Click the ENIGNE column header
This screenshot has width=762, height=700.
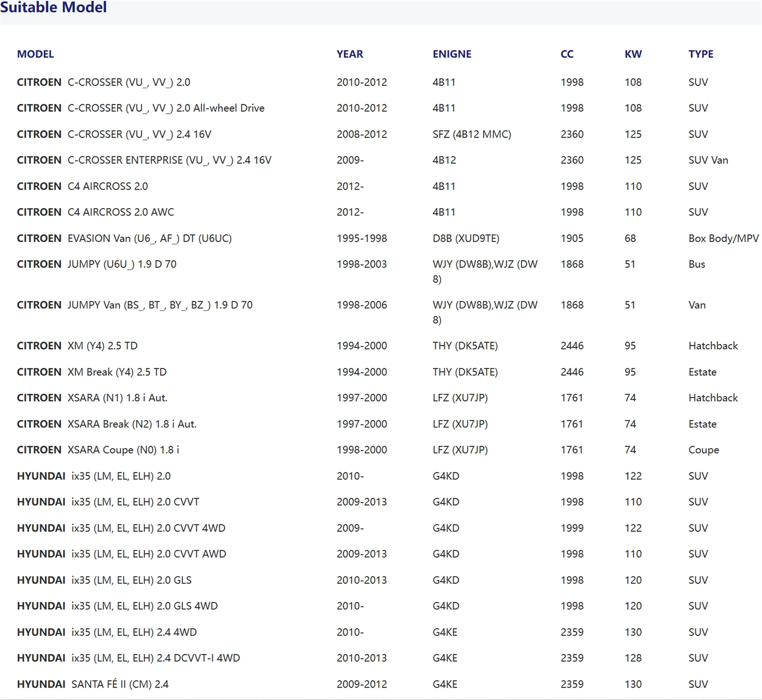452,54
